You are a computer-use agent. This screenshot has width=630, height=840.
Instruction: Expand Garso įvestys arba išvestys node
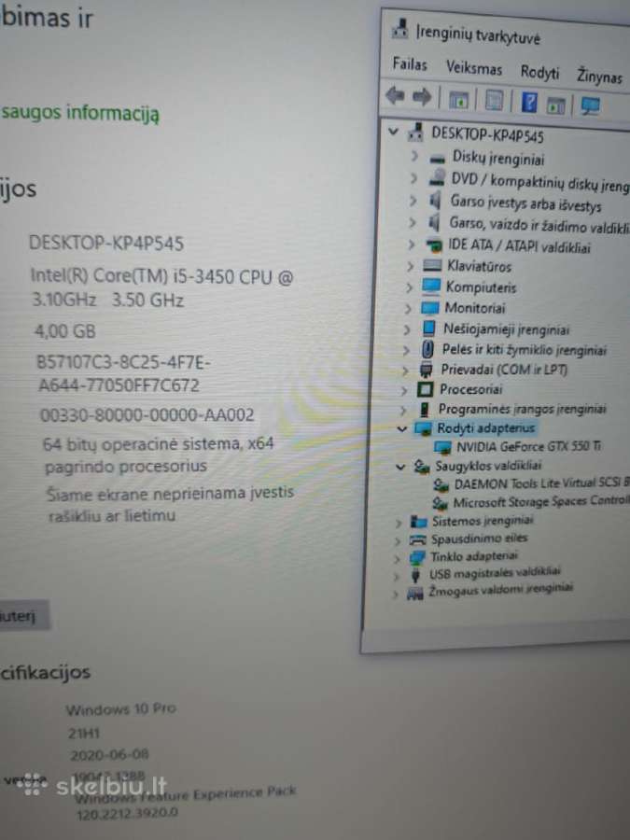click(413, 200)
